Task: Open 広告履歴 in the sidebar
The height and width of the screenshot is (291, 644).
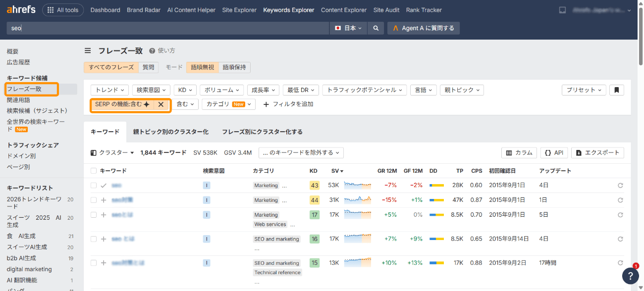Action: [18, 62]
